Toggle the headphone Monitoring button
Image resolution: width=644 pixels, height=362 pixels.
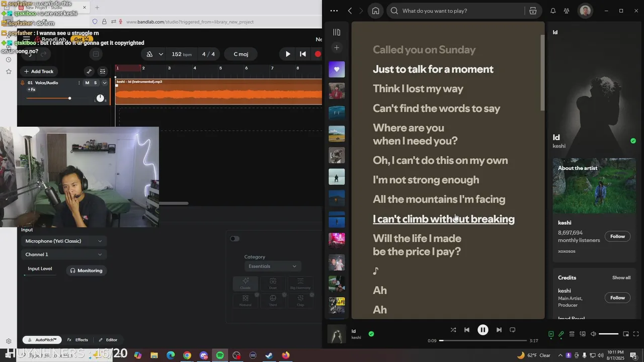click(86, 270)
